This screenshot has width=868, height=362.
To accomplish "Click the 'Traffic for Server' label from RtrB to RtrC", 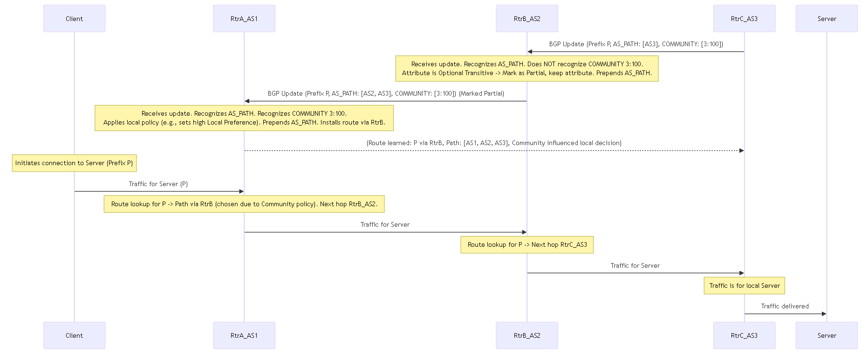I will [635, 265].
